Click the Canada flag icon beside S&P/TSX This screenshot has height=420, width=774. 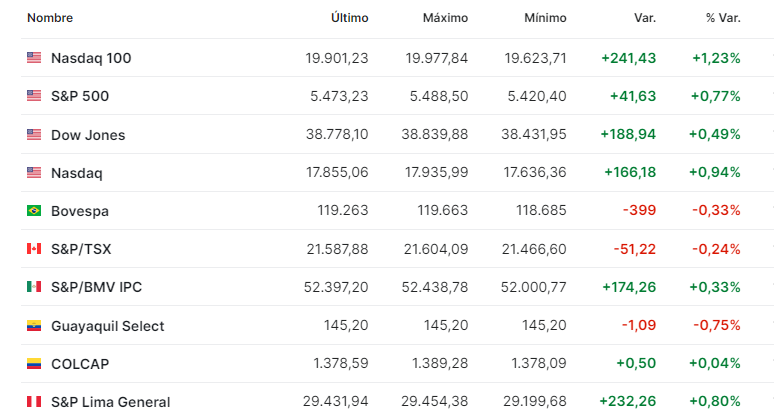point(34,249)
